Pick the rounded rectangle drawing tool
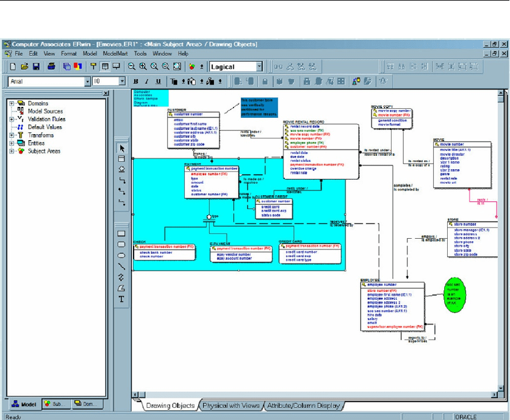The image size is (510, 420). pos(121,244)
